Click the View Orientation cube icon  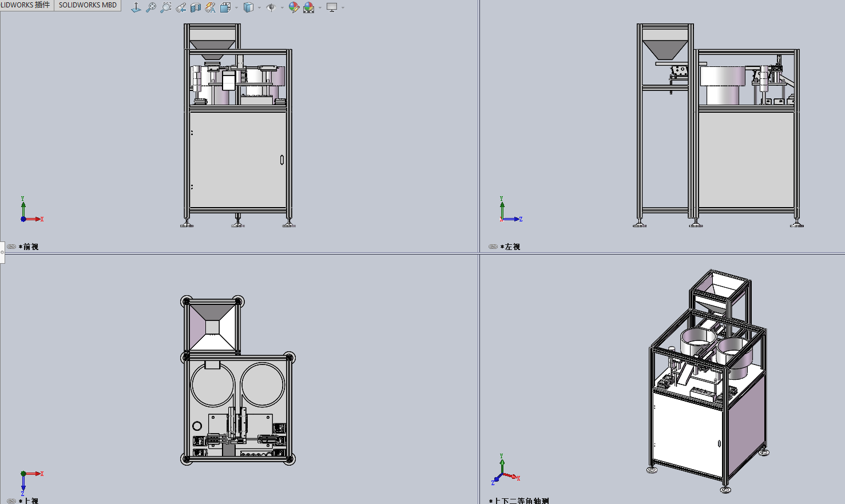[x=225, y=7]
